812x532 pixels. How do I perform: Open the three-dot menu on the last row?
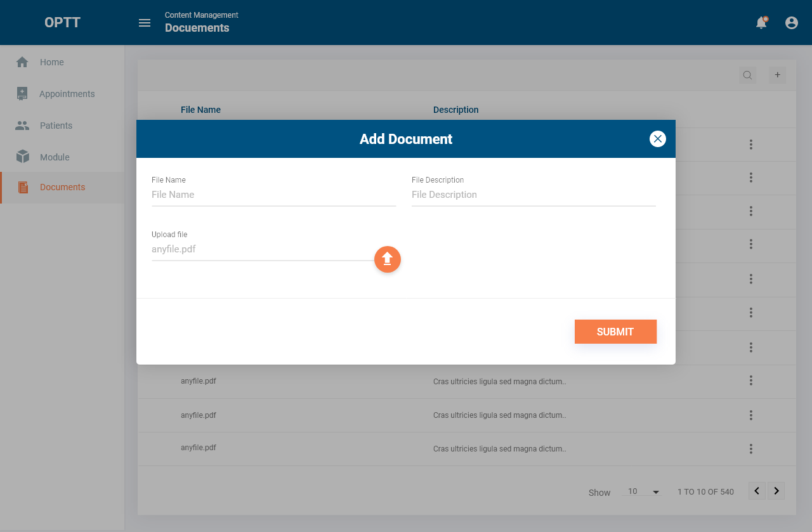pyautogui.click(x=751, y=449)
